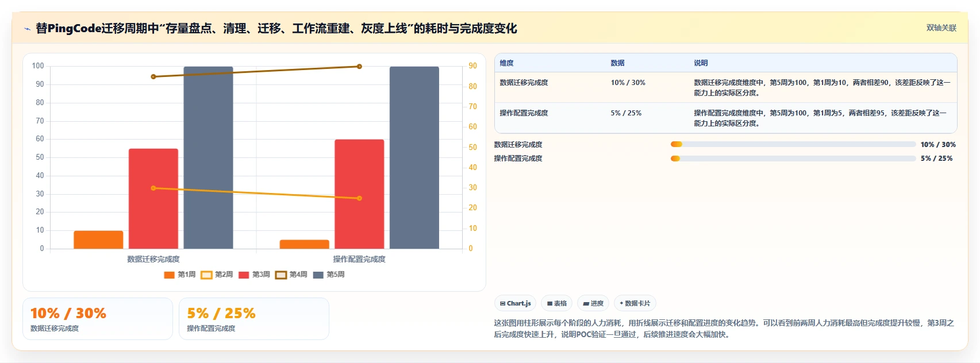This screenshot has width=980, height=363.
Task: Click the 双轴关联 tag in the header
Action: click(941, 28)
